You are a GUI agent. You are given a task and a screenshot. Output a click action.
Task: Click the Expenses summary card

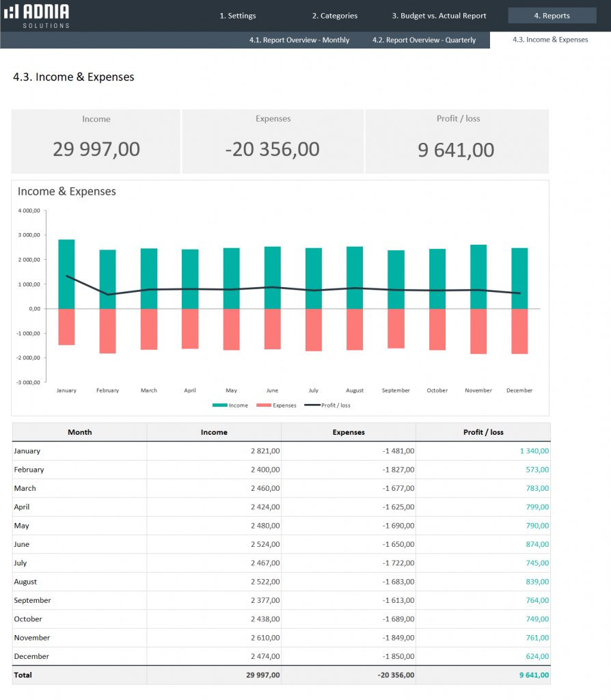click(273, 141)
